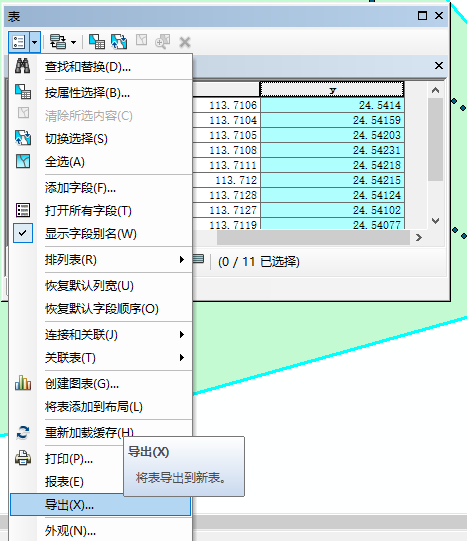Click the y column header

click(x=332, y=89)
